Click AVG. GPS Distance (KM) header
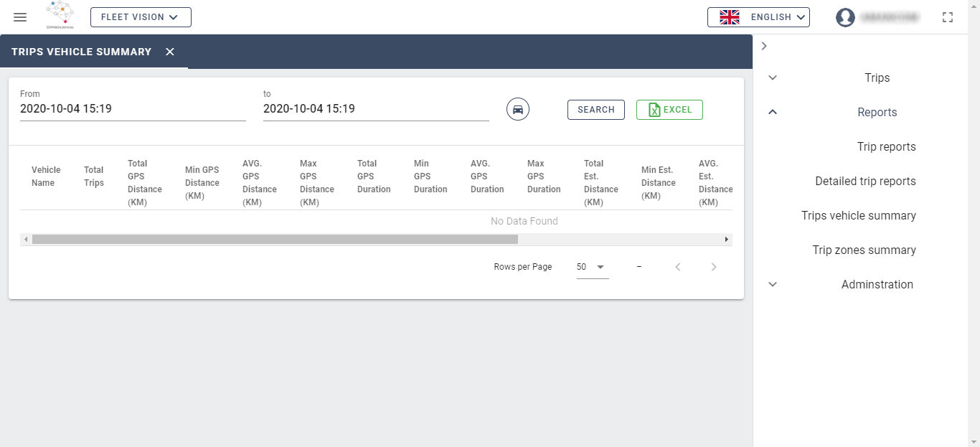The height and width of the screenshot is (447, 980). coord(259,183)
